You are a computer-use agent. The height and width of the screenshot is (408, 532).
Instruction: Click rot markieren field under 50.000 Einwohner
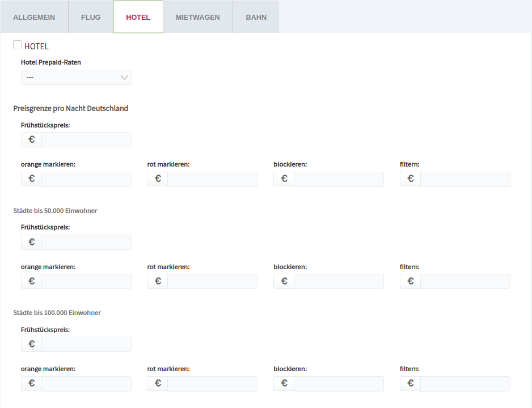tap(212, 281)
